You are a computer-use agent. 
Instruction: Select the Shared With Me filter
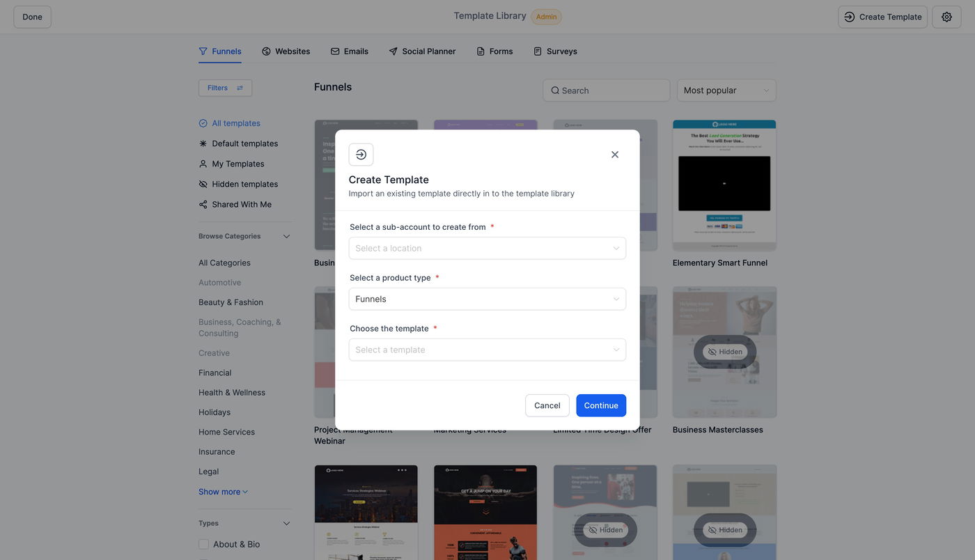pyautogui.click(x=235, y=204)
